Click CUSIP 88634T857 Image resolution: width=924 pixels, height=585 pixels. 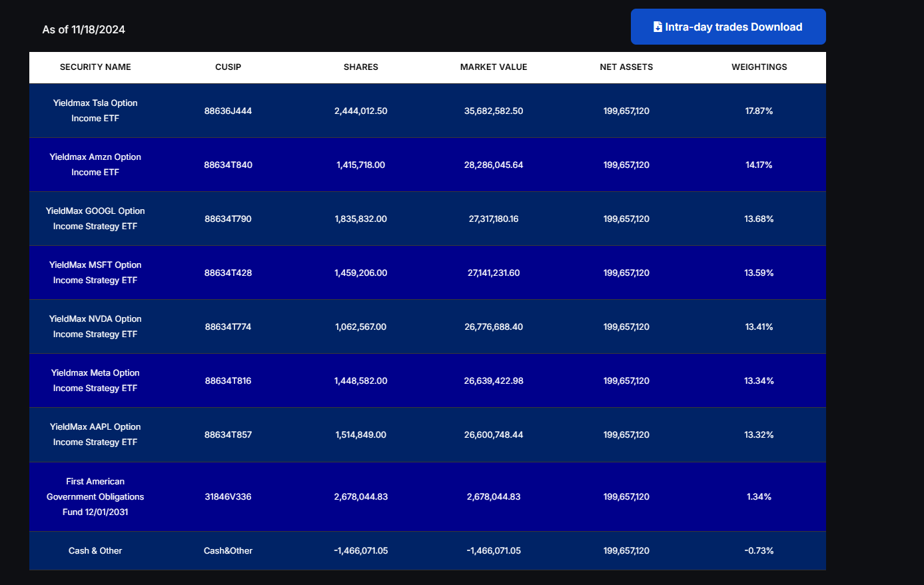228,434
